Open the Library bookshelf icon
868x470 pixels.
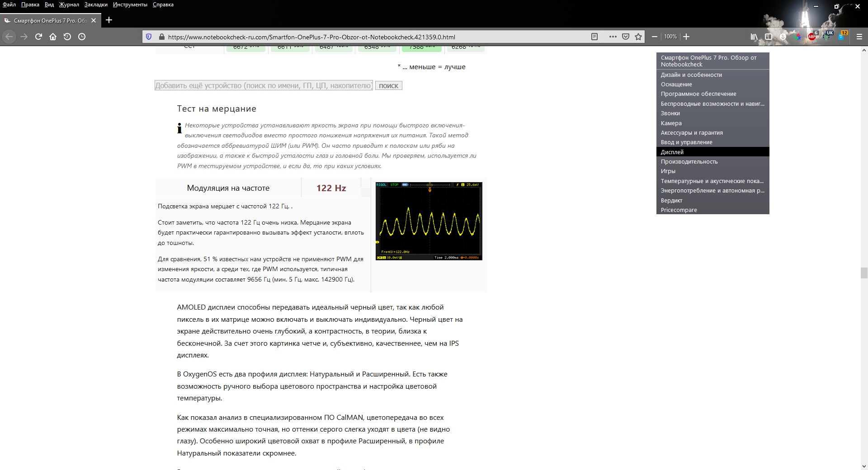click(754, 37)
